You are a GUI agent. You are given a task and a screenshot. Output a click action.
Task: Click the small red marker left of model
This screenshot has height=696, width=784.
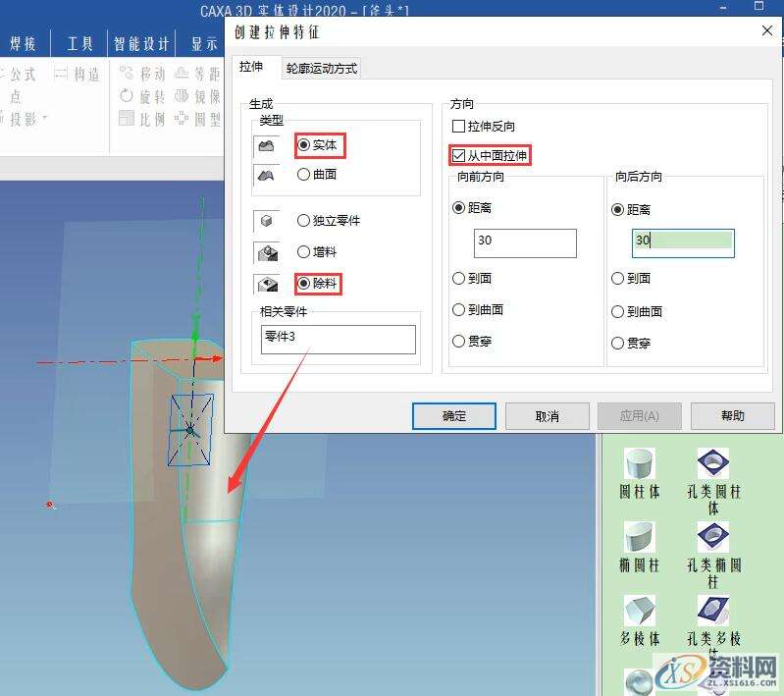(x=49, y=505)
